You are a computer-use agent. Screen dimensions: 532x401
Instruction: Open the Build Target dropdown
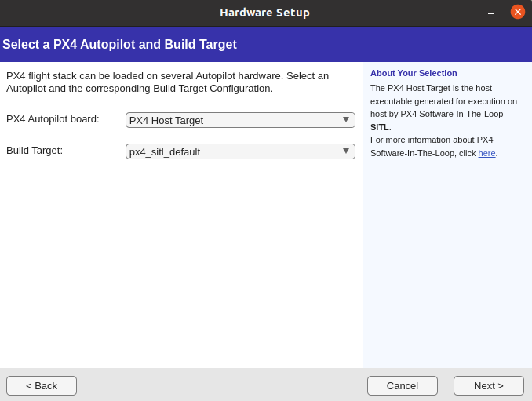240,151
